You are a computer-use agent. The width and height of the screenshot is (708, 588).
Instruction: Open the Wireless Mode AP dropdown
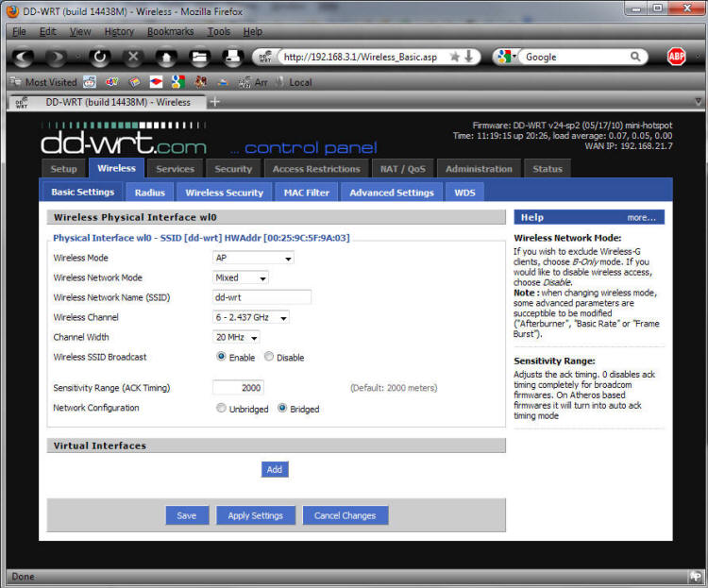(x=253, y=258)
